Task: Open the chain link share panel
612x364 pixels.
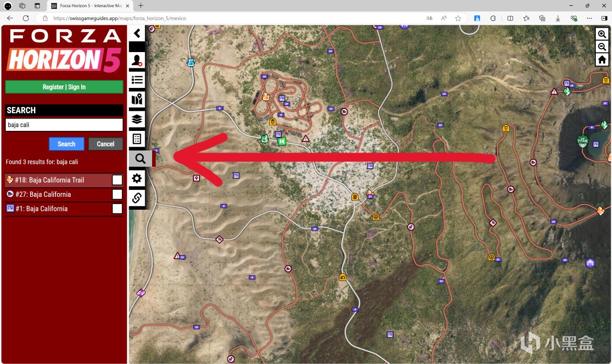Action: click(x=137, y=198)
